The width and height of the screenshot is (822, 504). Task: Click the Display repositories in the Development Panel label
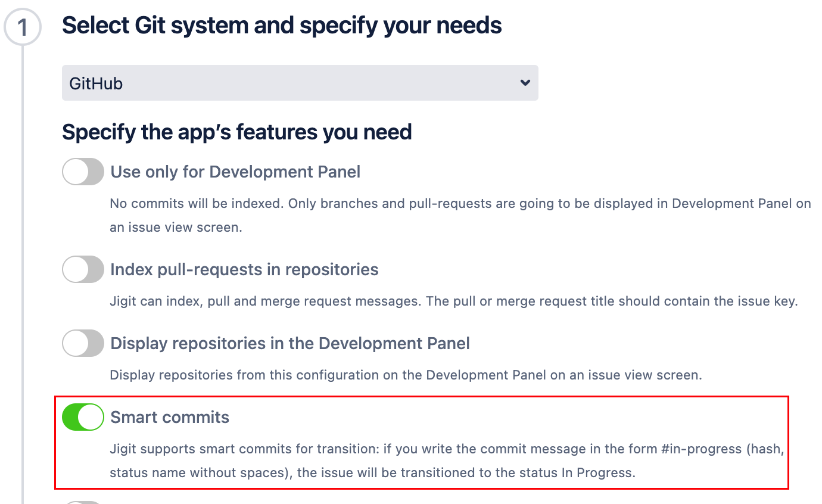click(x=290, y=344)
